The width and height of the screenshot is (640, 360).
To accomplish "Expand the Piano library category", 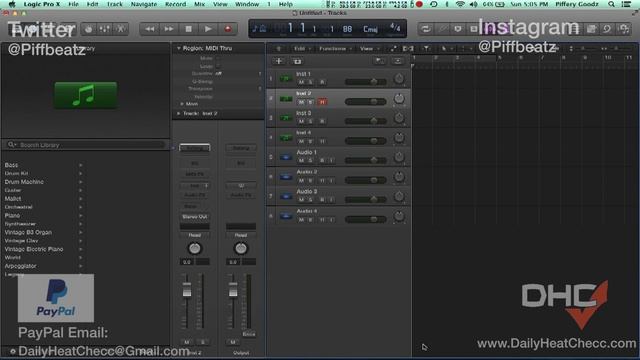I will (80, 216).
